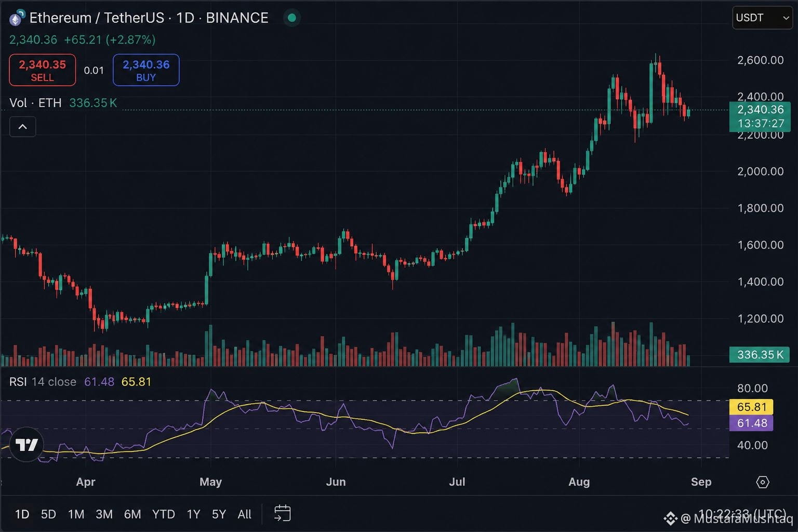Click the 336.35 K volume axis label

pos(760,355)
